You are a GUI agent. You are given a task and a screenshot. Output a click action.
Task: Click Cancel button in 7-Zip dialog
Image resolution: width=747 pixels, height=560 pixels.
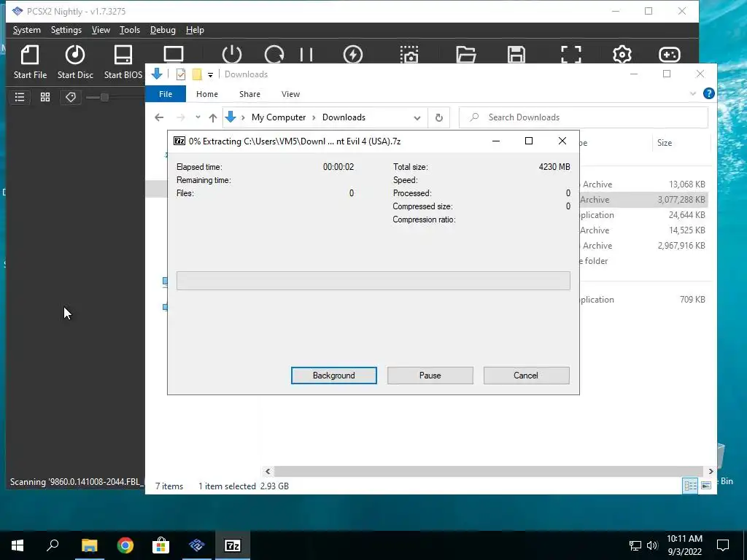point(526,376)
